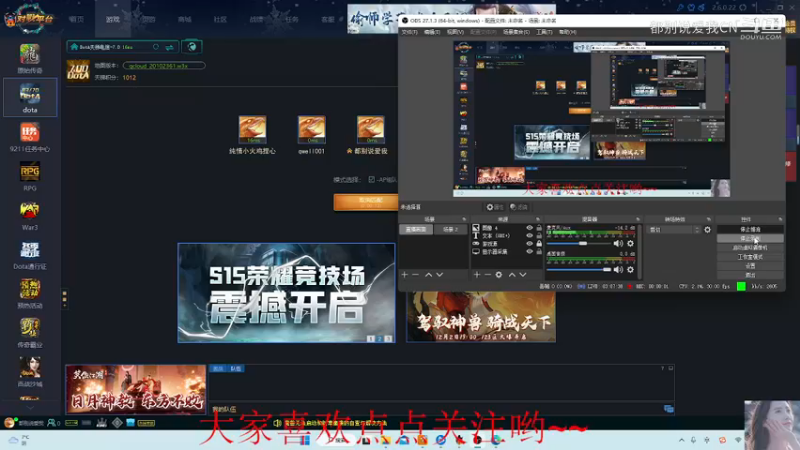Add a source with the OBS sources plus icon
The width and height of the screenshot is (800, 450).
click(x=477, y=274)
